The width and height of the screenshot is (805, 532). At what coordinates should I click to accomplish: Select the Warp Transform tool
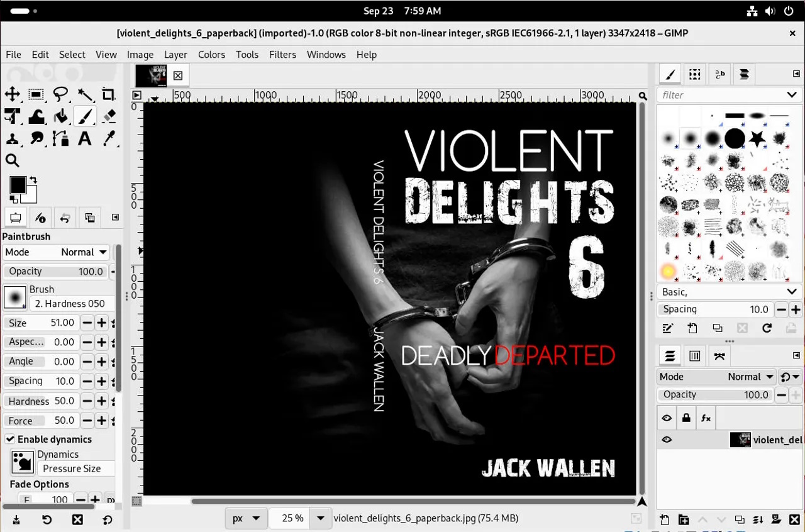click(36, 116)
